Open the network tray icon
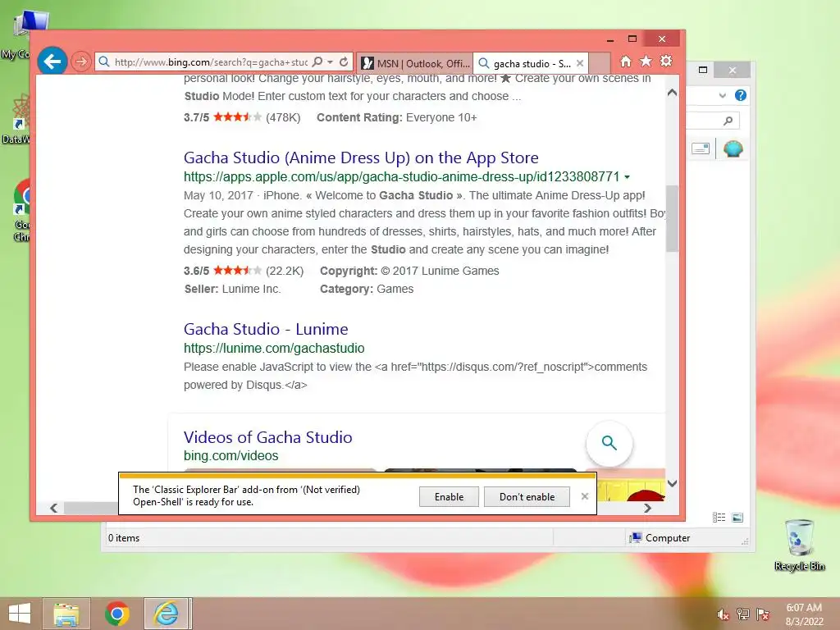Viewport: 840px width, 630px height. click(x=743, y=614)
